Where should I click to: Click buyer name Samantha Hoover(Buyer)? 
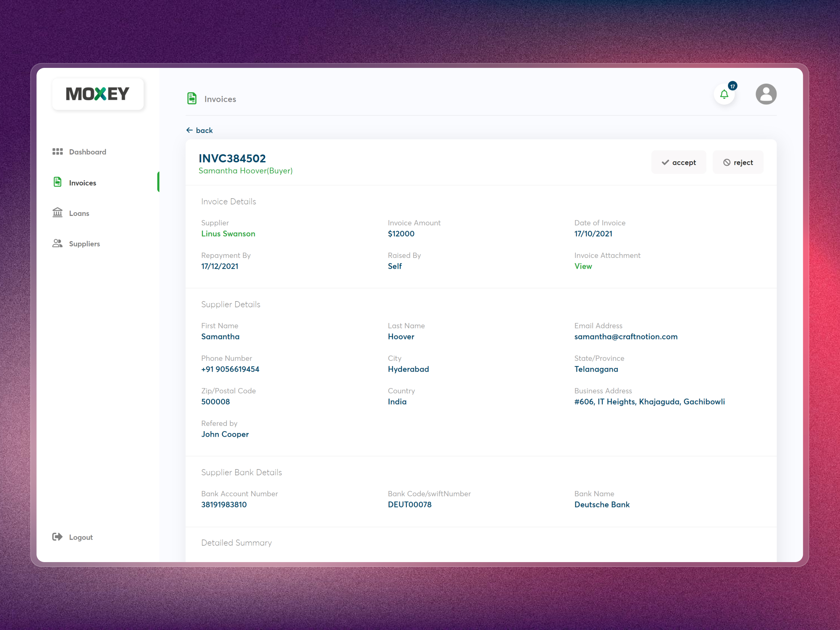(245, 170)
